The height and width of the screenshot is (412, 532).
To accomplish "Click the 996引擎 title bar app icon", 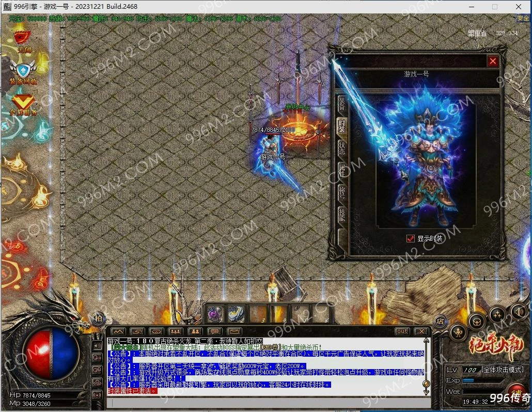I will pyautogui.click(x=7, y=6).
